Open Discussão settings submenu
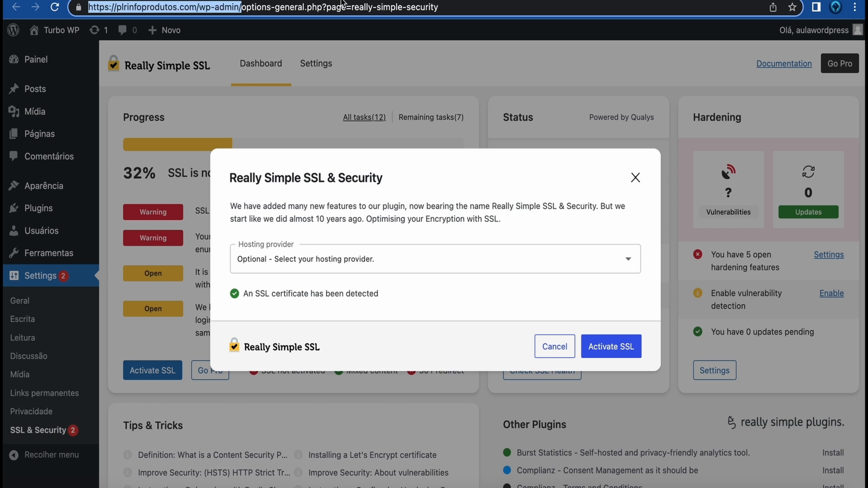868x488 pixels. point(29,356)
